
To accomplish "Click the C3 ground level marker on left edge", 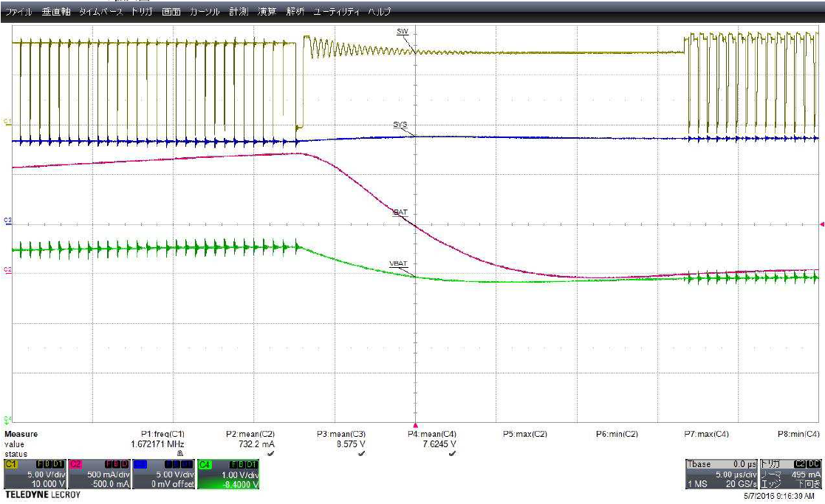I will 7,221.
